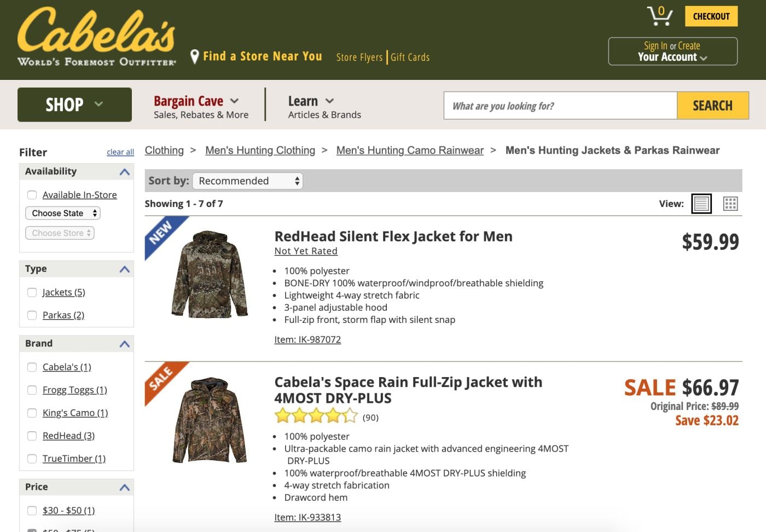Open the Choose State dropdown
Viewport: 766px width, 532px height.
[x=63, y=213]
